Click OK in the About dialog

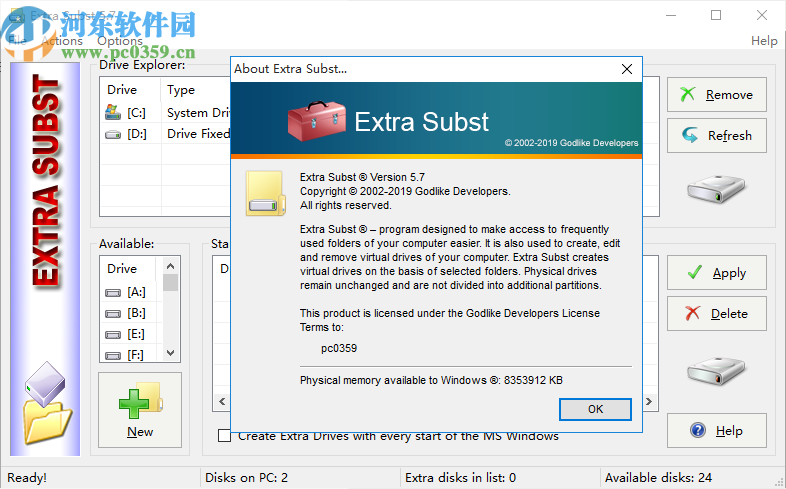(595, 409)
